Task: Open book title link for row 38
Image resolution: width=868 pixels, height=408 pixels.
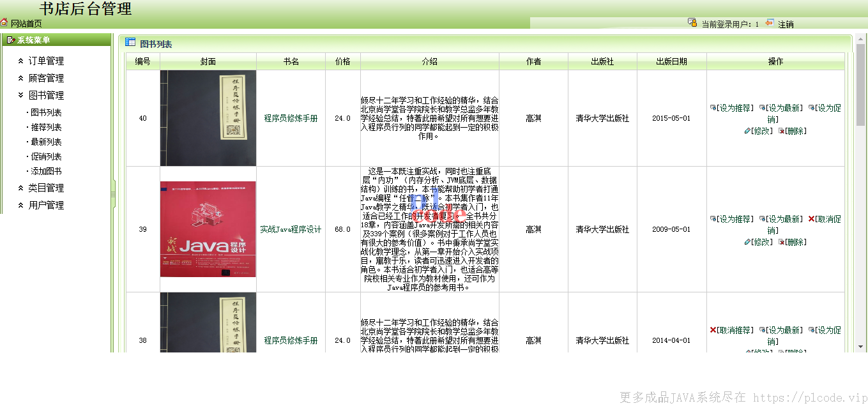Action: (291, 341)
